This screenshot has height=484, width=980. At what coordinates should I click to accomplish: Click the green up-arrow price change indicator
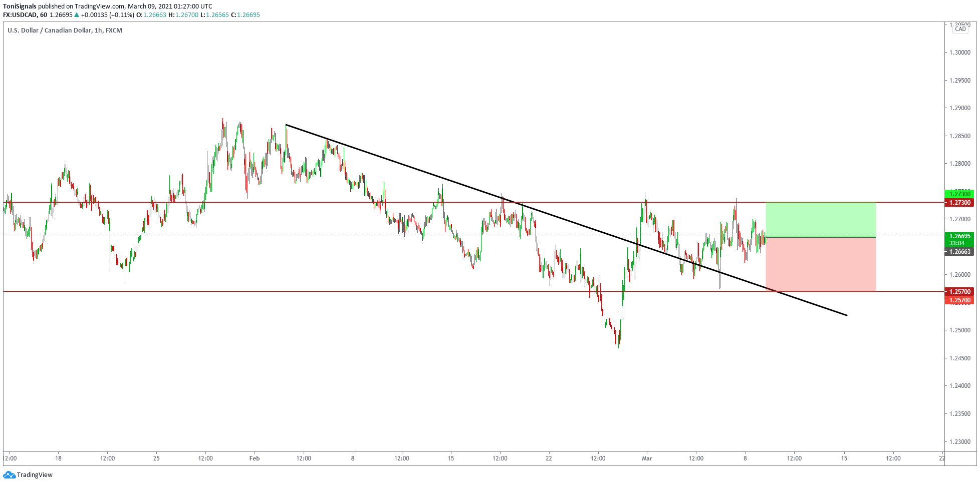[x=77, y=15]
